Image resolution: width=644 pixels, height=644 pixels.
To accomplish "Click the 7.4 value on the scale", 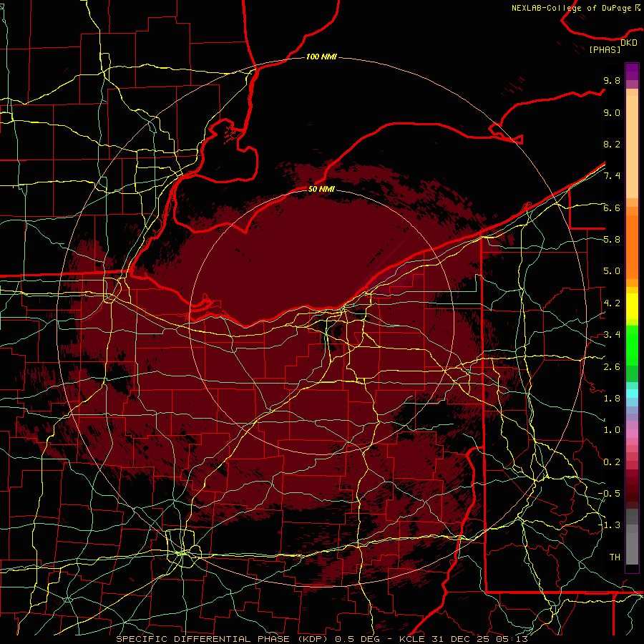I will pos(612,176).
